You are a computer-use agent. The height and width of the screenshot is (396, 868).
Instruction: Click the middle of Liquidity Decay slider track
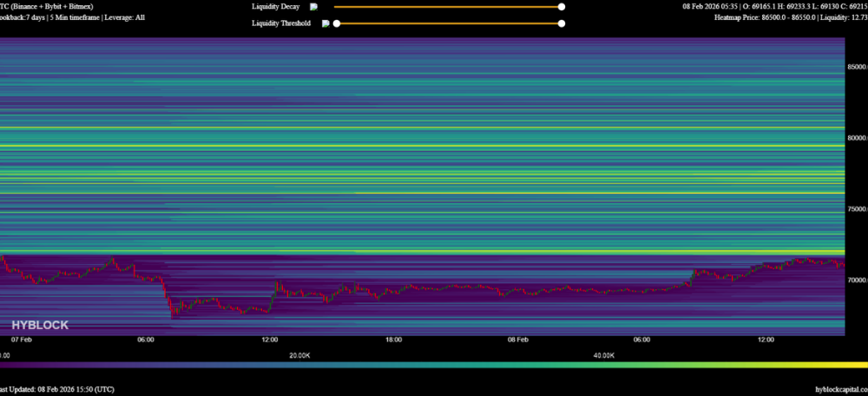[x=448, y=6]
